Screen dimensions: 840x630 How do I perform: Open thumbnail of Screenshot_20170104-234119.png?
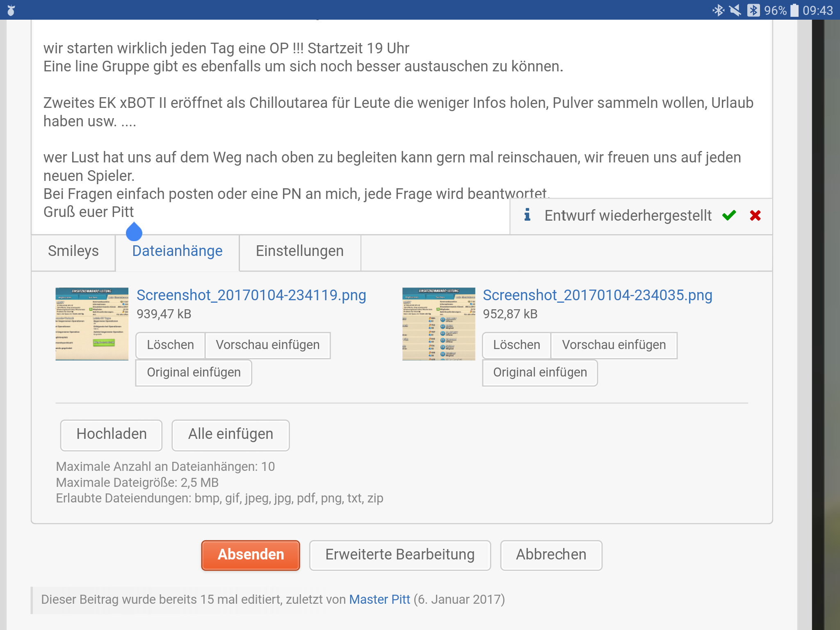[92, 324]
